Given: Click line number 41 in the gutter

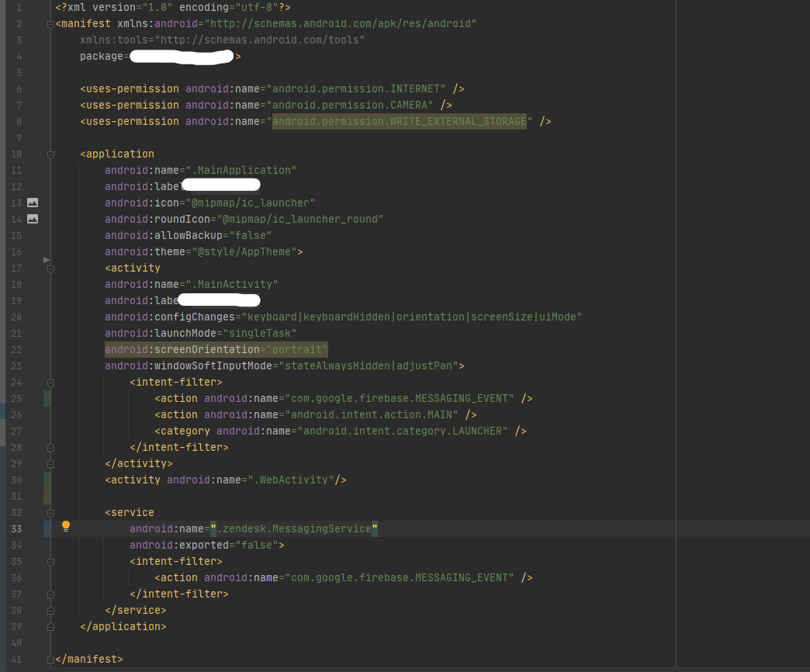Looking at the screenshot, I should click(x=16, y=660).
